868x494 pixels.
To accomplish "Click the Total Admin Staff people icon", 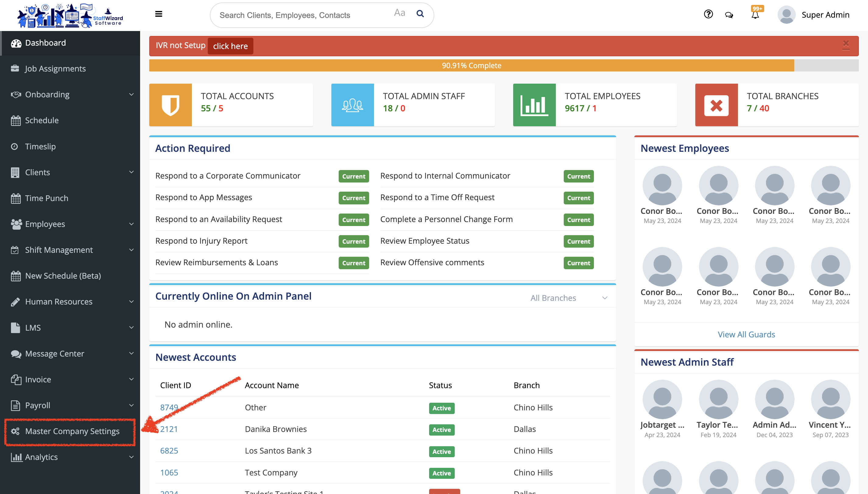I will [352, 105].
